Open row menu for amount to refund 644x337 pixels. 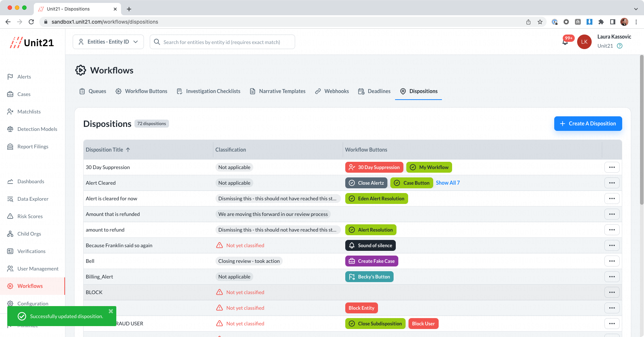(x=612, y=230)
